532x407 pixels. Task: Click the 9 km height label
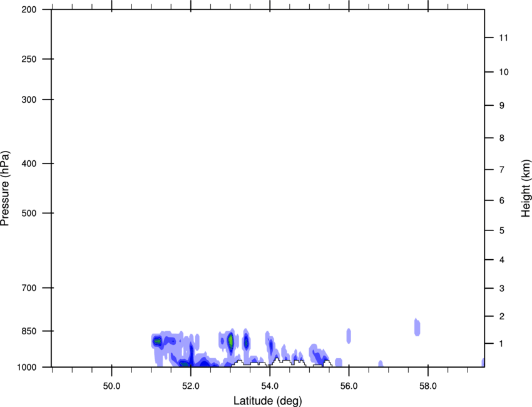(502, 106)
